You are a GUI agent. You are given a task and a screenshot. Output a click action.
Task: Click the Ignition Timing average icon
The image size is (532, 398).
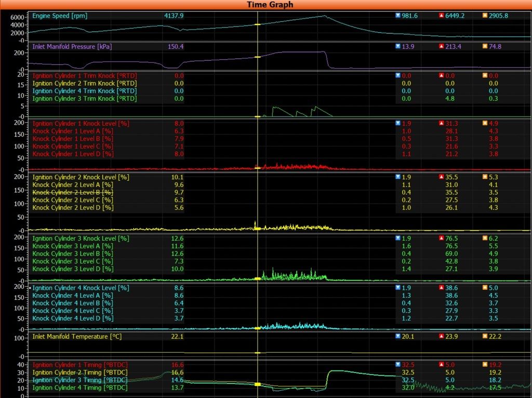coord(485,365)
